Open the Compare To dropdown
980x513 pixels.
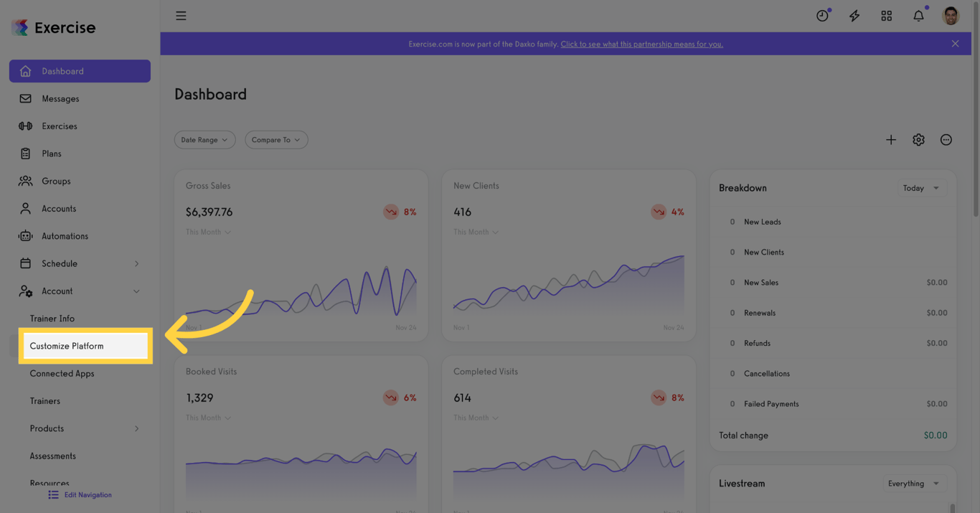coord(276,140)
